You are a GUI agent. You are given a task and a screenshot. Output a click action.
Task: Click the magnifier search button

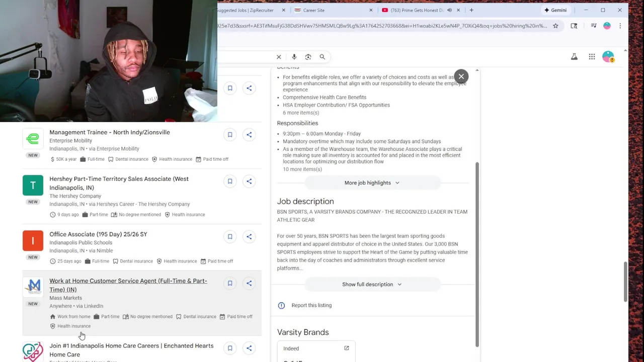[322, 57]
